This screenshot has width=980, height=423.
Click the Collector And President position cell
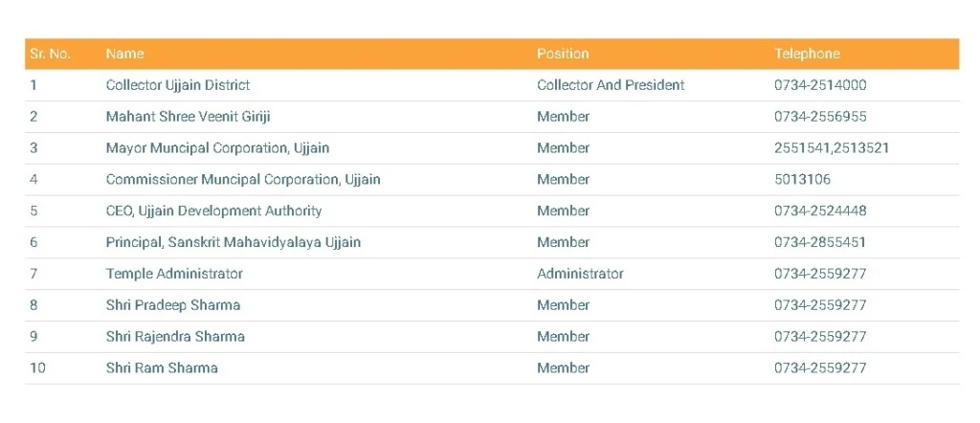[611, 85]
